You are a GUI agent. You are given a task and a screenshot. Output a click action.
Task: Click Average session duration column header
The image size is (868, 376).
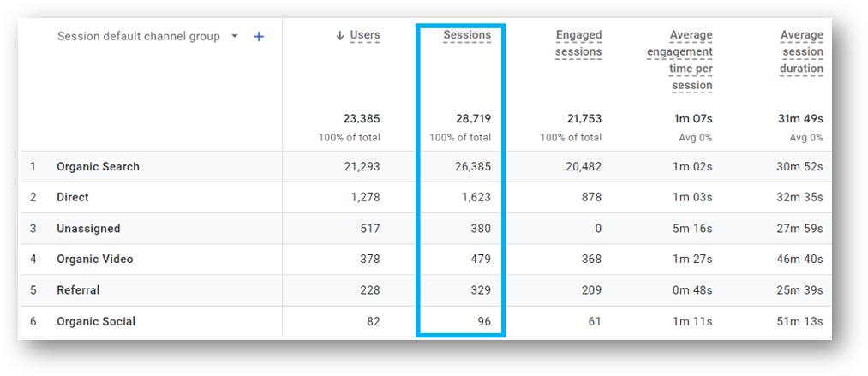tap(801, 51)
